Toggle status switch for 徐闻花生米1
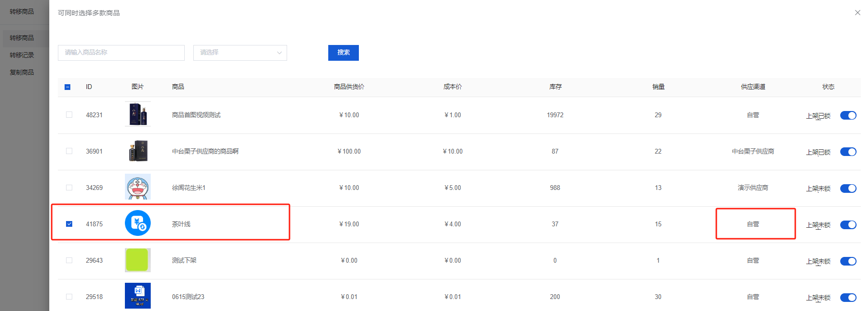 [x=848, y=188]
